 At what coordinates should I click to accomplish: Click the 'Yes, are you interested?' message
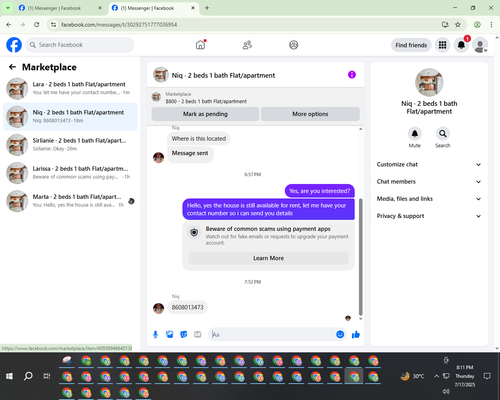(x=319, y=191)
